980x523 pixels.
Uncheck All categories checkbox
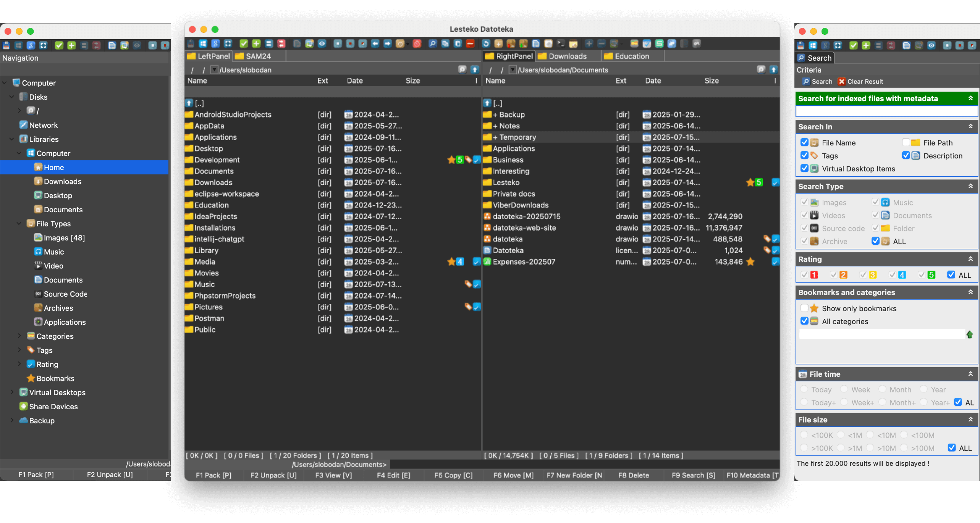coord(804,321)
